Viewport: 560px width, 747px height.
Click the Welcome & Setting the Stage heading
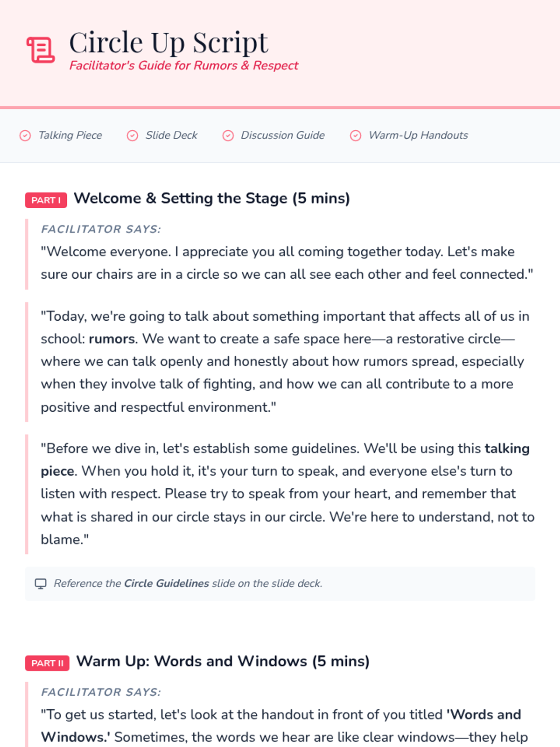click(x=212, y=198)
